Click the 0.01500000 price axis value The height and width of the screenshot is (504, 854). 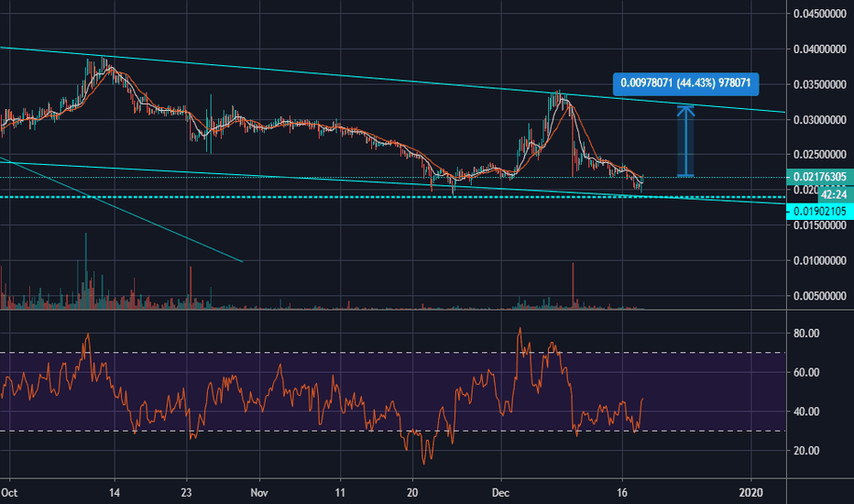[x=820, y=225]
